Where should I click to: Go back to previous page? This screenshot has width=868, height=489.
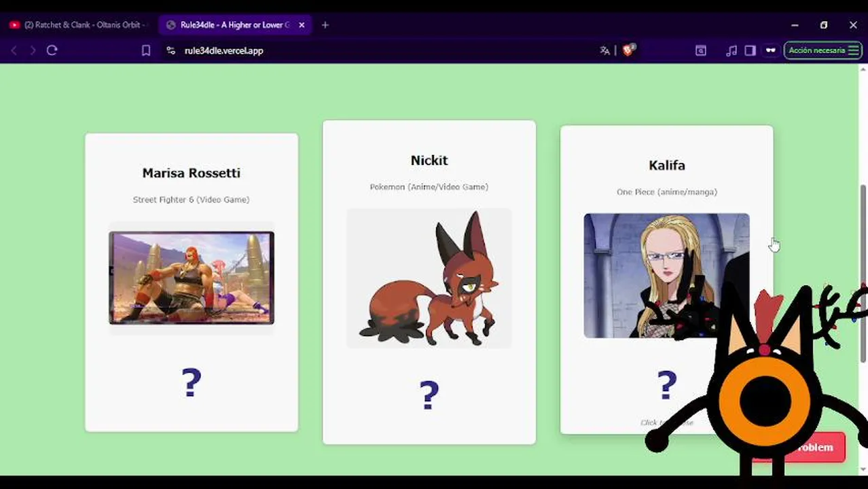[x=14, y=50]
